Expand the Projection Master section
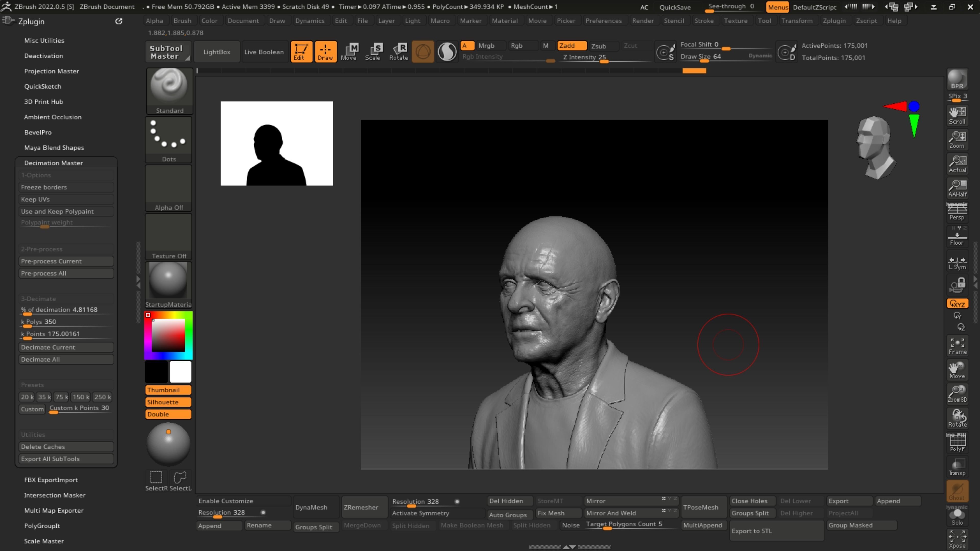980x551 pixels. pos(51,71)
